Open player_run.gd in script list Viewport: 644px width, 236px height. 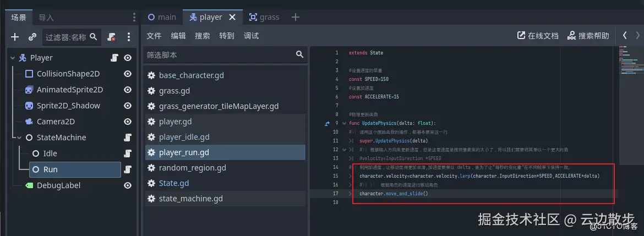(x=225, y=152)
